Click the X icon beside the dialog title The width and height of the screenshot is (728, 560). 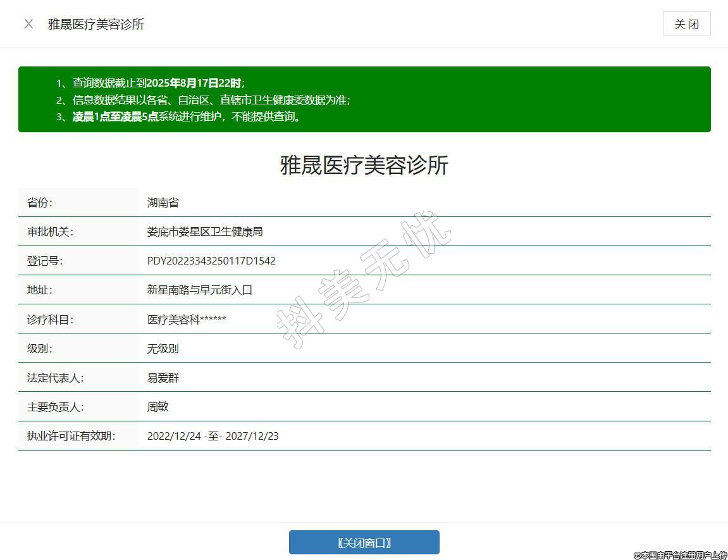(28, 24)
